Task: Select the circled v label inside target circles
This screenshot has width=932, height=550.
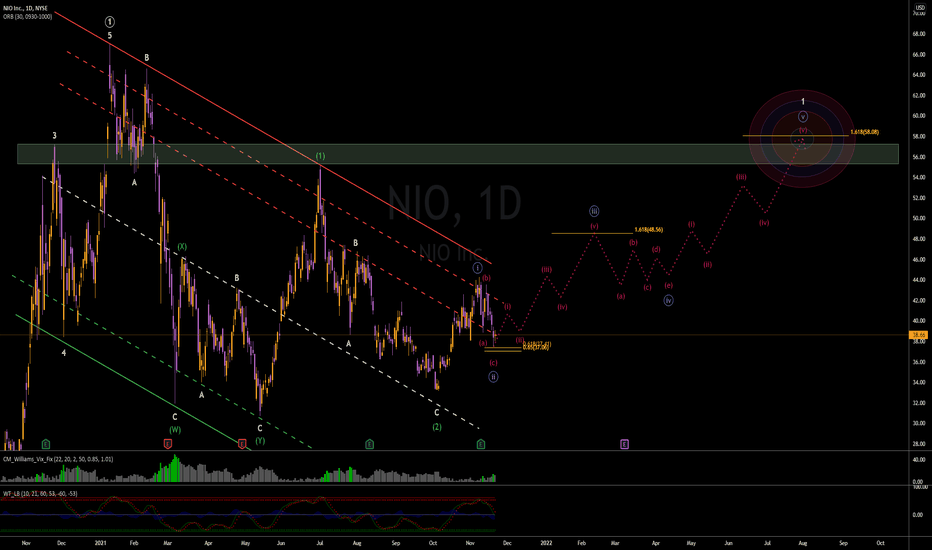Action: tap(803, 117)
